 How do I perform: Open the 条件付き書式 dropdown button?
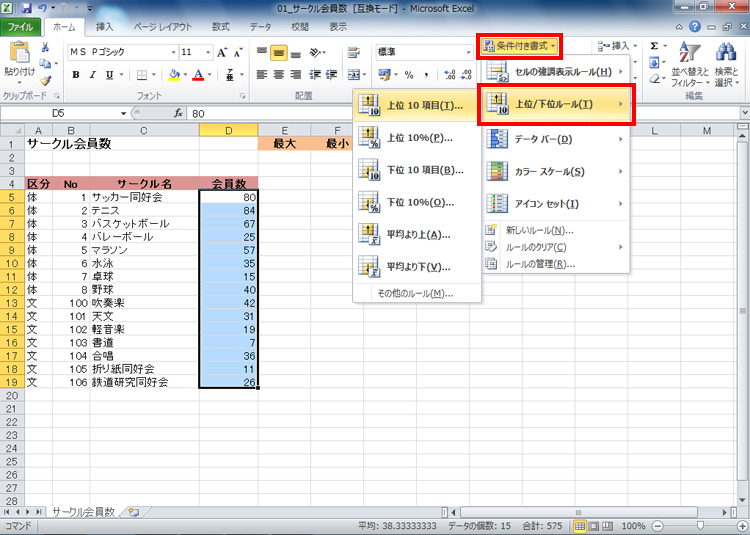[519, 46]
